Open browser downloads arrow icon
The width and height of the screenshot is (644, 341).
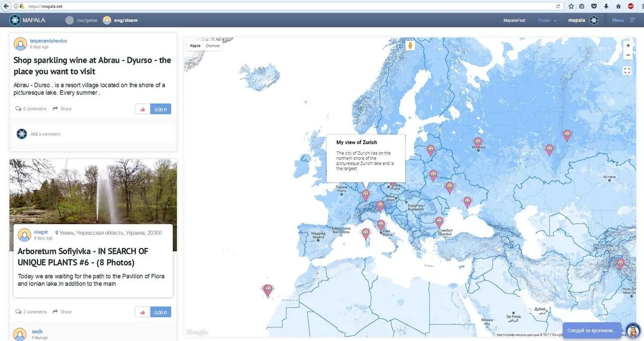pos(606,6)
